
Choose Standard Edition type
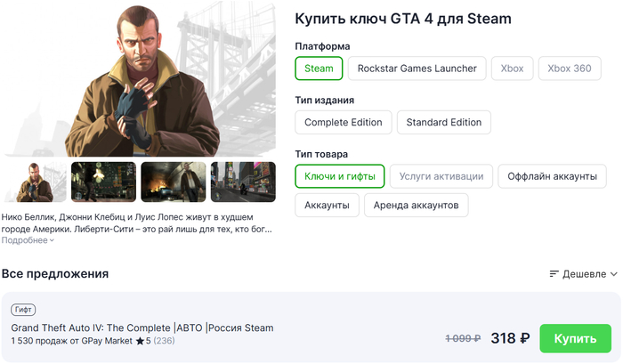[443, 123]
